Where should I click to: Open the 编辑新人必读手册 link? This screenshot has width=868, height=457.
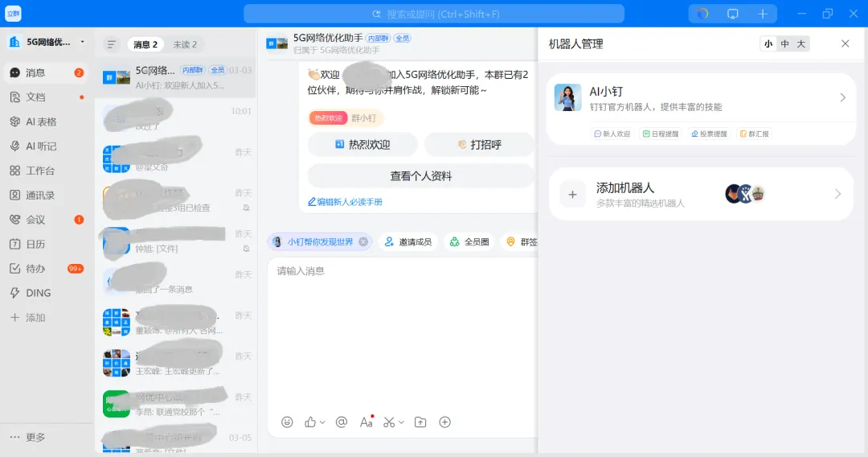[345, 202]
